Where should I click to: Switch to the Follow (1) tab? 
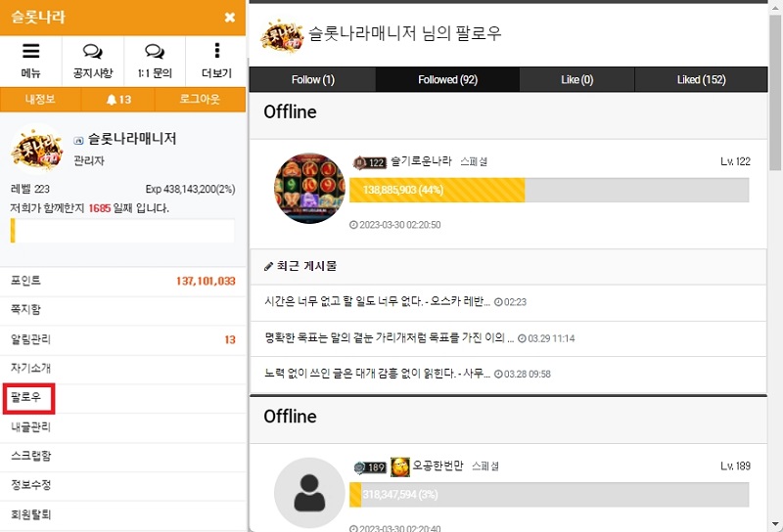tap(312, 80)
